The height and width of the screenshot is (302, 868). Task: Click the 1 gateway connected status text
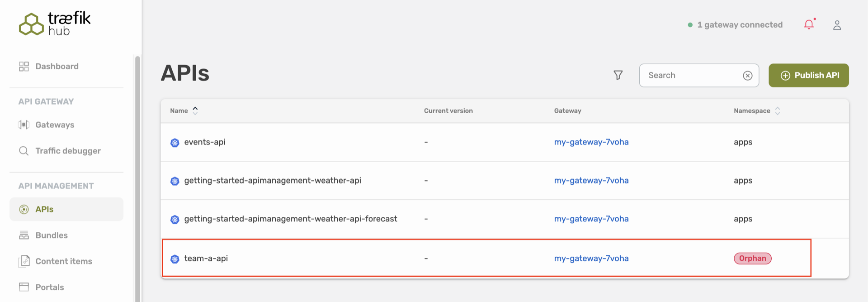[740, 25]
